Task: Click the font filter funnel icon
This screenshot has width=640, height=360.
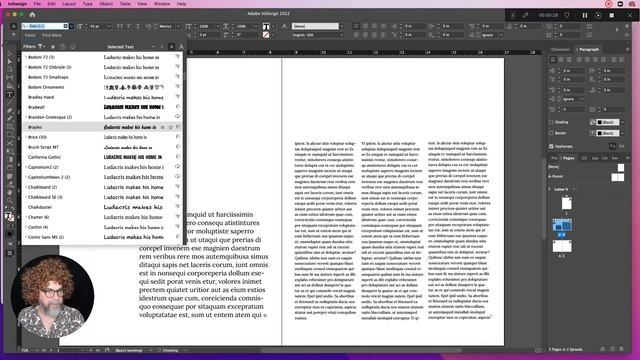Action: click(x=40, y=47)
